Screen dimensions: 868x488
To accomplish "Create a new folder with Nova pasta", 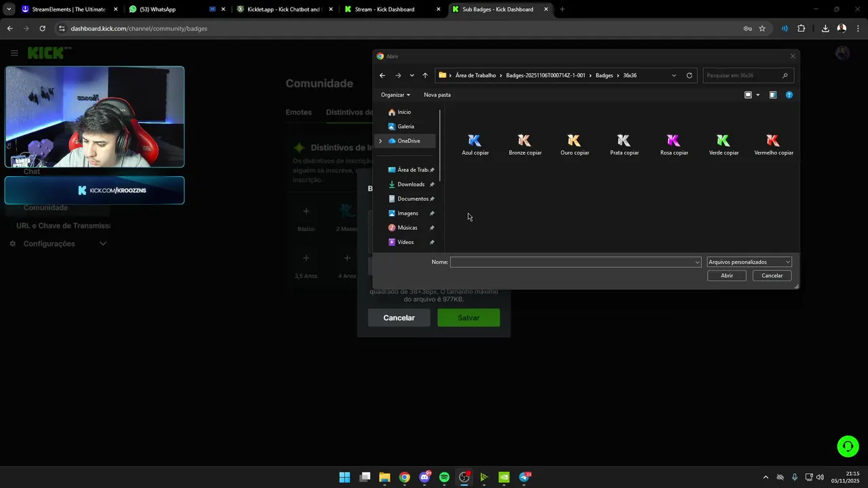I will (437, 95).
